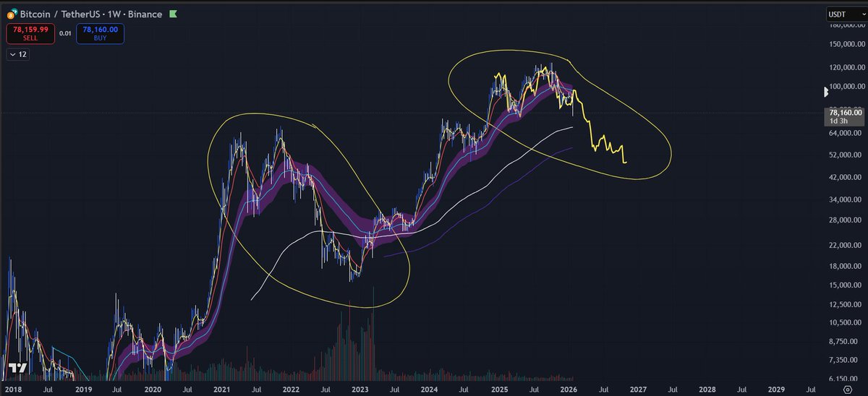
Task: Click the 2019 label on time axis
Action: pos(82,389)
